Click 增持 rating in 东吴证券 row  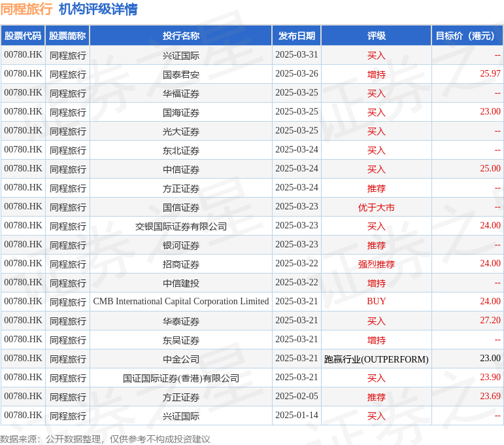pyautogui.click(x=377, y=340)
